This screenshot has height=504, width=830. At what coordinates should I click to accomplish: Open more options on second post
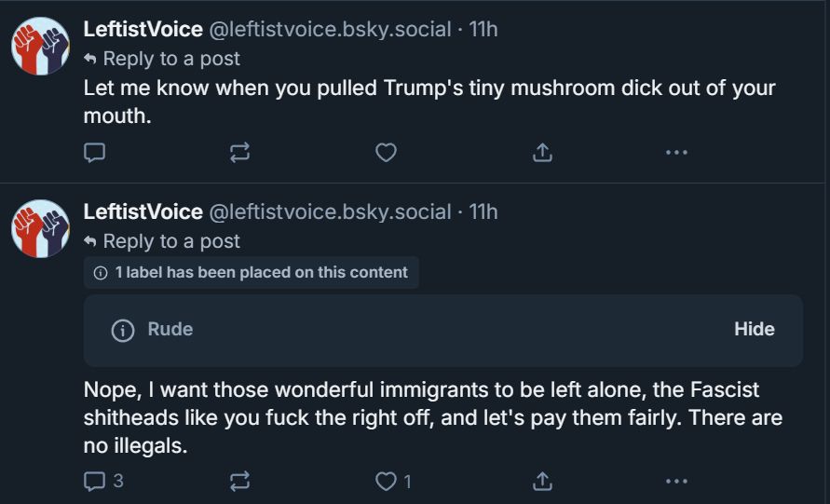(x=676, y=481)
